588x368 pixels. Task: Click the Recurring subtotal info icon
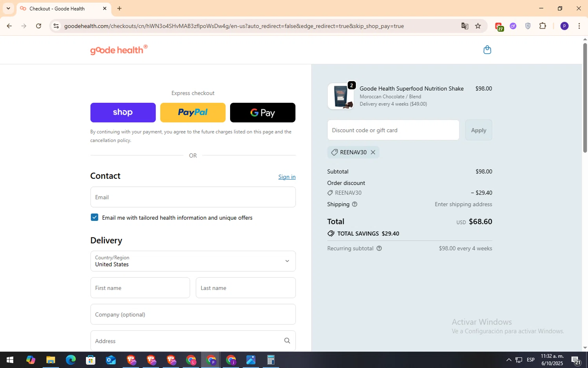click(379, 248)
